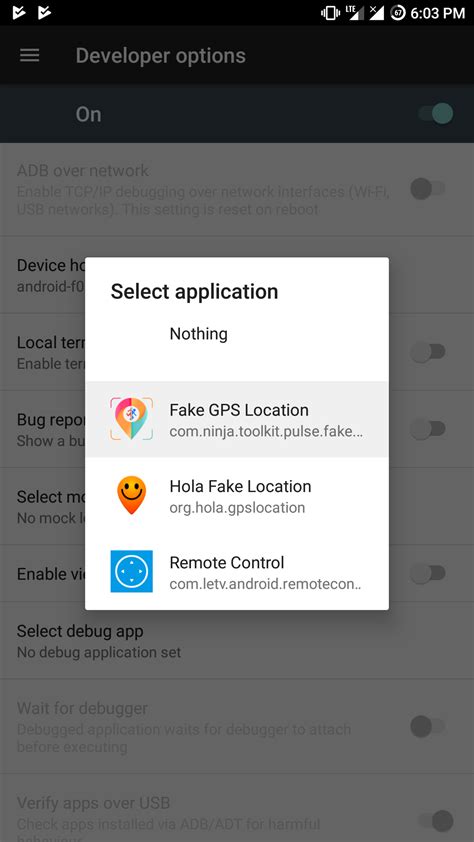Tap the Remote Control blue icon
The height and width of the screenshot is (842, 474).
click(132, 571)
